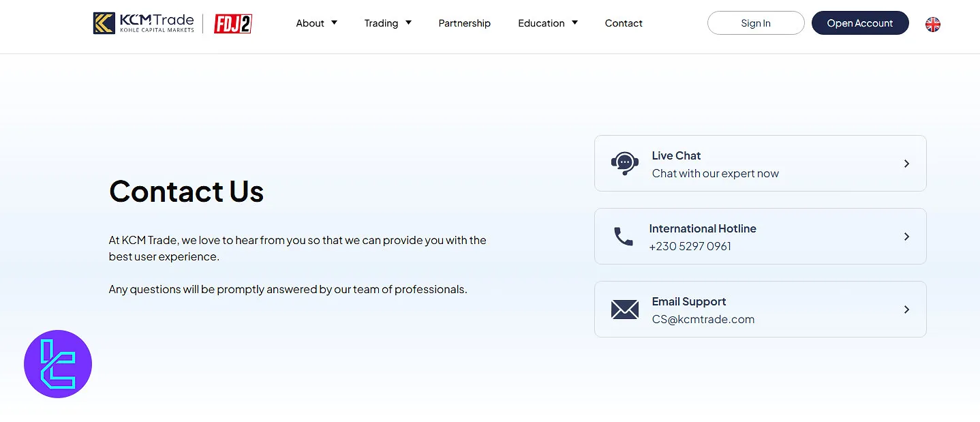This screenshot has height=422, width=980.
Task: Select the CS@kcmtrade.com email address
Action: coord(703,319)
